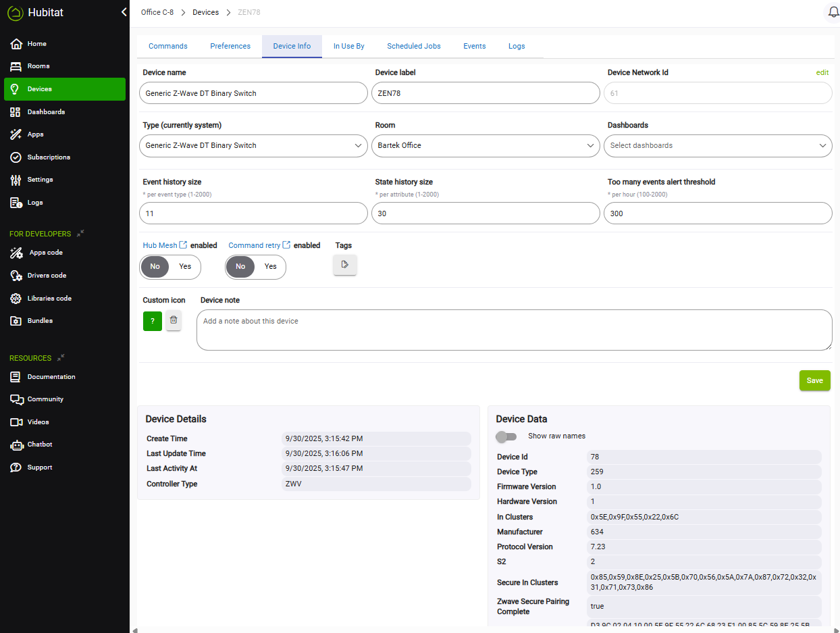The width and height of the screenshot is (840, 633).
Task: Open Chatbot from the sidebar
Action: tap(39, 445)
